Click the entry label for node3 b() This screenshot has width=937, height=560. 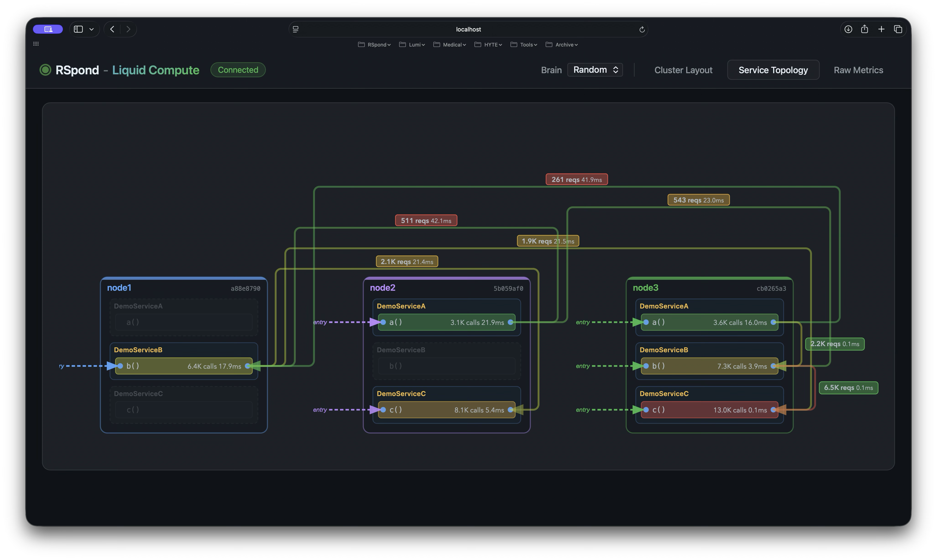pos(583,366)
